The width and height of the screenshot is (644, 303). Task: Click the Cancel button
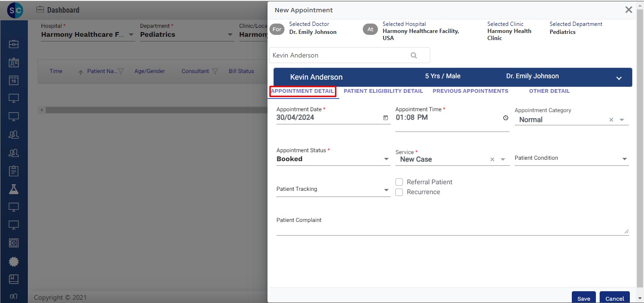coord(614,298)
